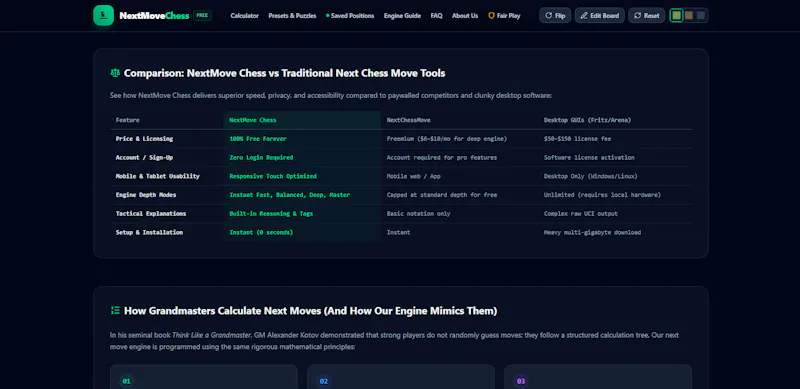This screenshot has height=389, width=800.
Task: Click the 02 step badge
Action: (323, 381)
